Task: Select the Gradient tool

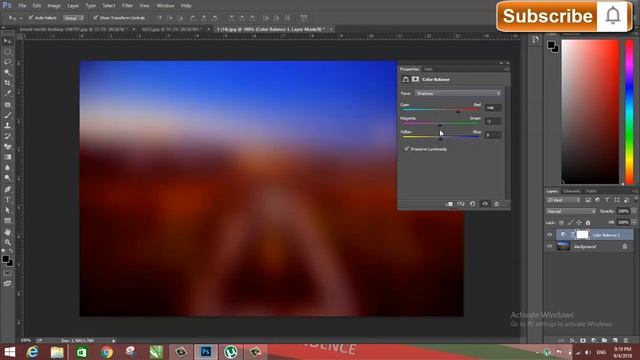Action: click(7, 157)
